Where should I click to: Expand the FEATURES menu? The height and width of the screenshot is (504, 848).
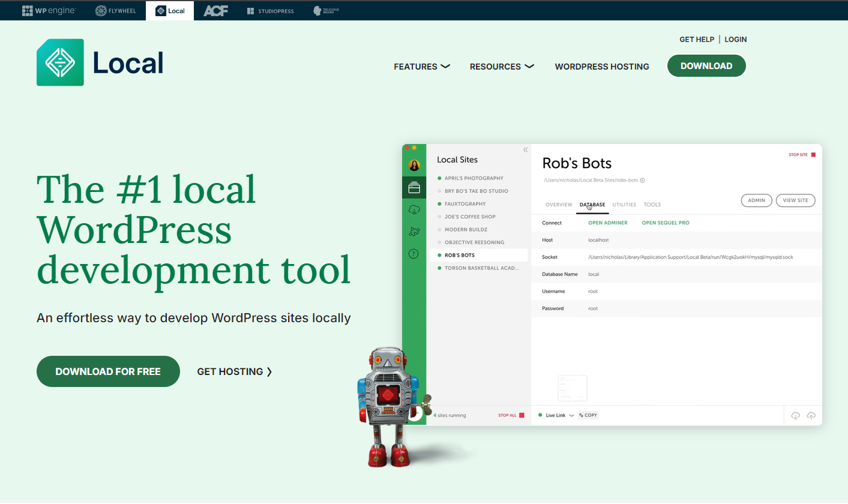click(422, 67)
